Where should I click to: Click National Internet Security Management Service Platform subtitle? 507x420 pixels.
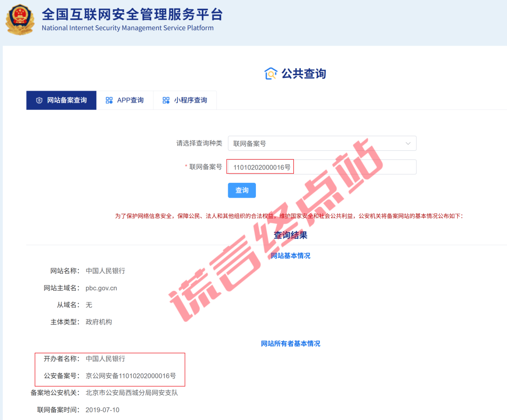[x=128, y=28]
